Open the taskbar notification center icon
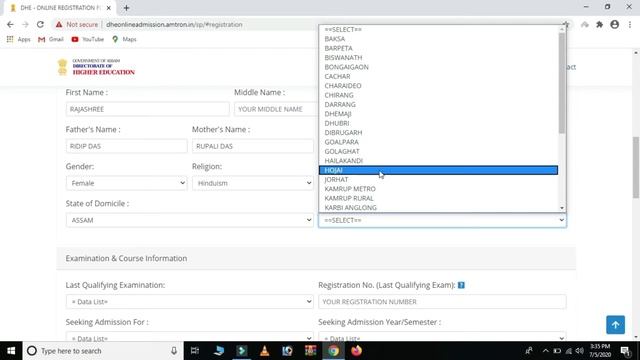This screenshot has height=360, width=640. 625,351
